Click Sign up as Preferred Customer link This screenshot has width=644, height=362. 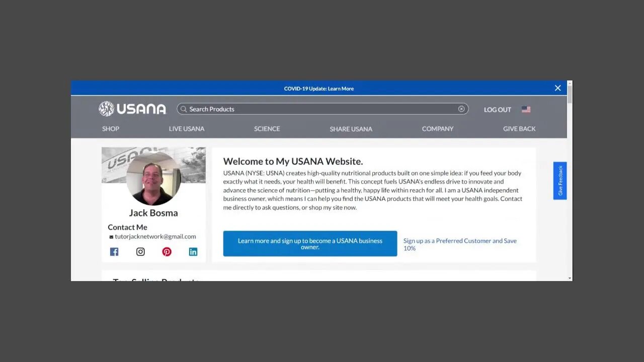(460, 244)
